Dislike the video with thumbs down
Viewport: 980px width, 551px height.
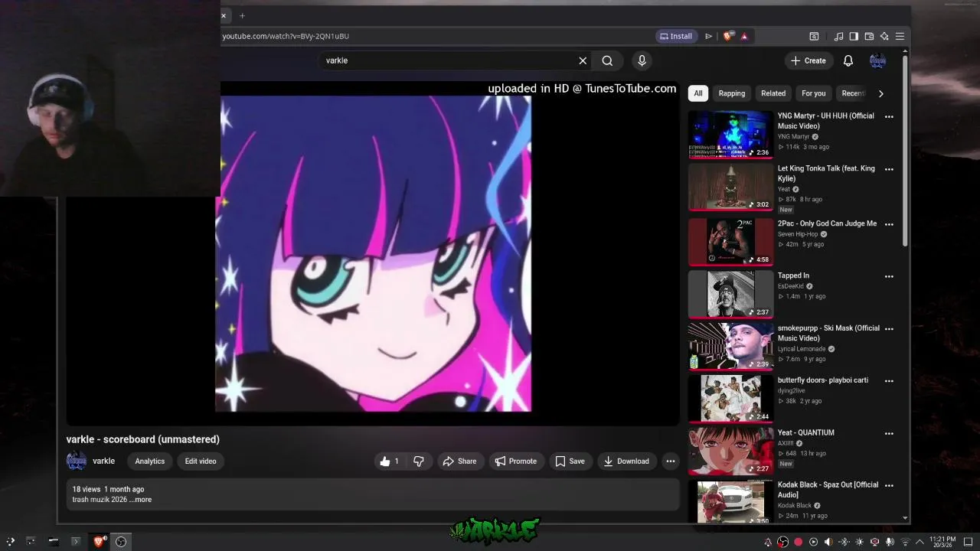point(418,461)
